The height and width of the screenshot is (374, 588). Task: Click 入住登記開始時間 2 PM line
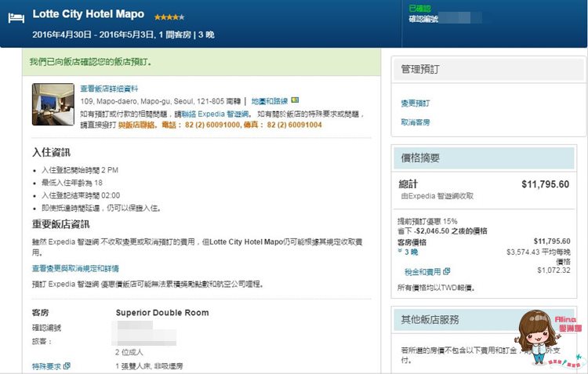[x=79, y=170]
